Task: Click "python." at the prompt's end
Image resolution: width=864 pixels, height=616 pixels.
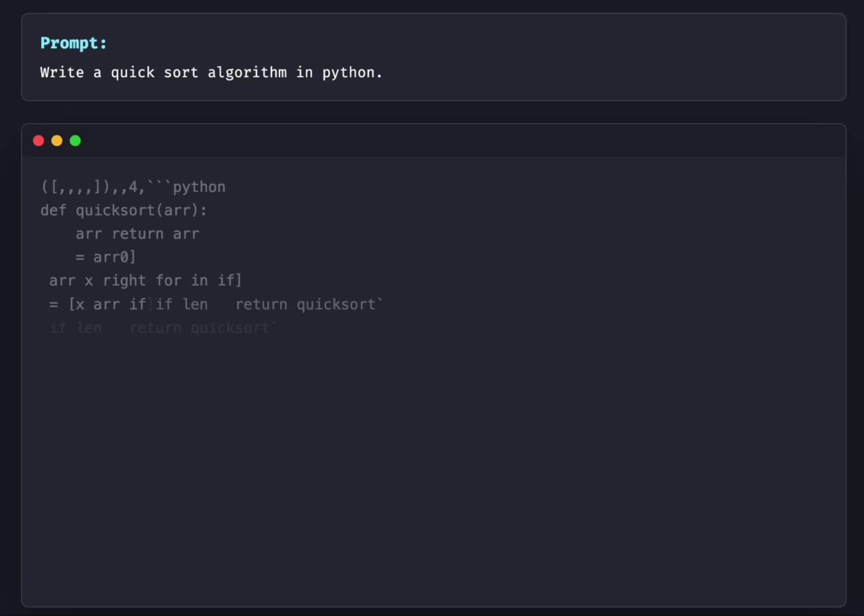Action: click(x=352, y=73)
